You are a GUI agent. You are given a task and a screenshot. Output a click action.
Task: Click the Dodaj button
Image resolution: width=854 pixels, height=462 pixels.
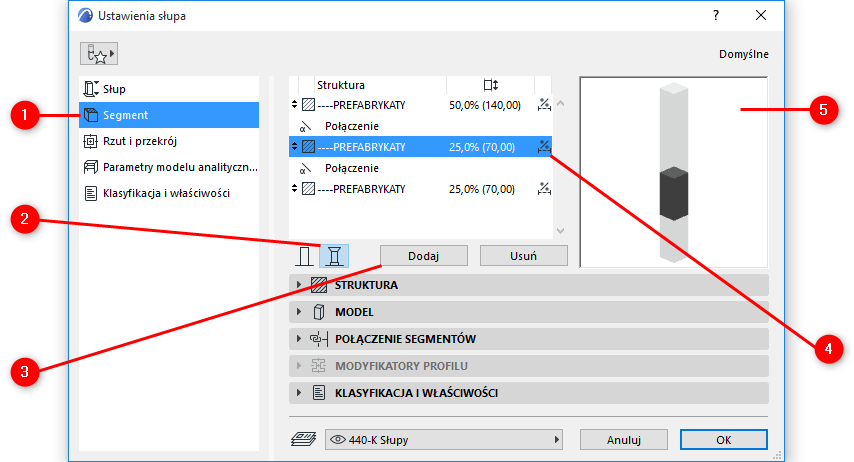(x=424, y=256)
